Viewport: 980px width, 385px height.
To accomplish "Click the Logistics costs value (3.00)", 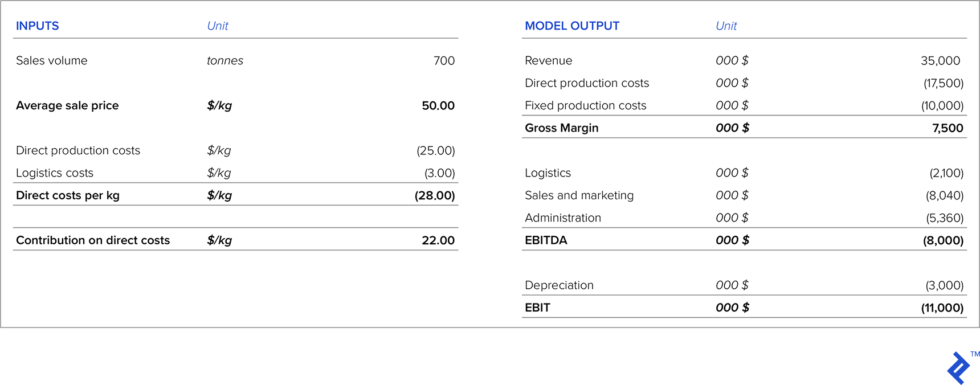I will pyautogui.click(x=439, y=173).
